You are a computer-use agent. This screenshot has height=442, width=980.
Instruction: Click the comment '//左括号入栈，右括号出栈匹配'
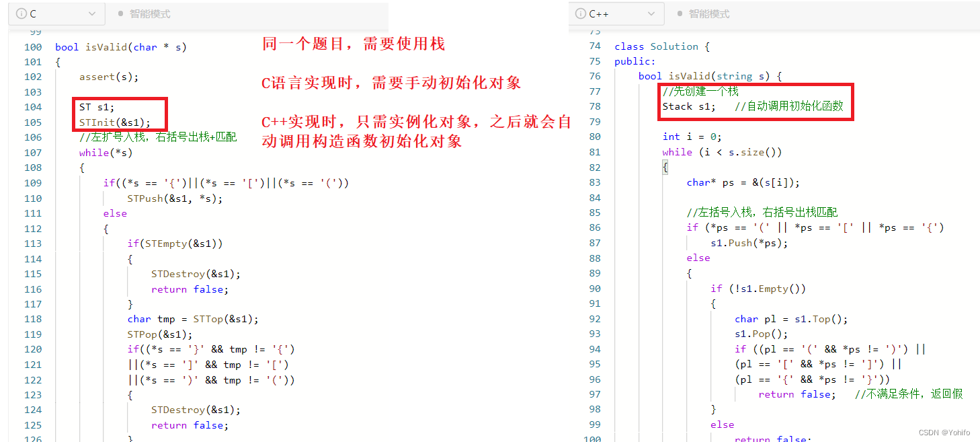(x=762, y=212)
